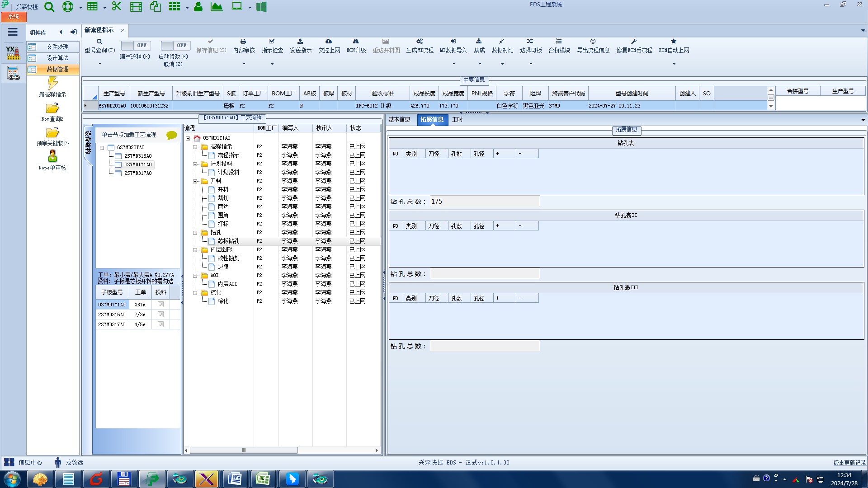Collapse the 内层图形 folder node

pyautogui.click(x=196, y=250)
